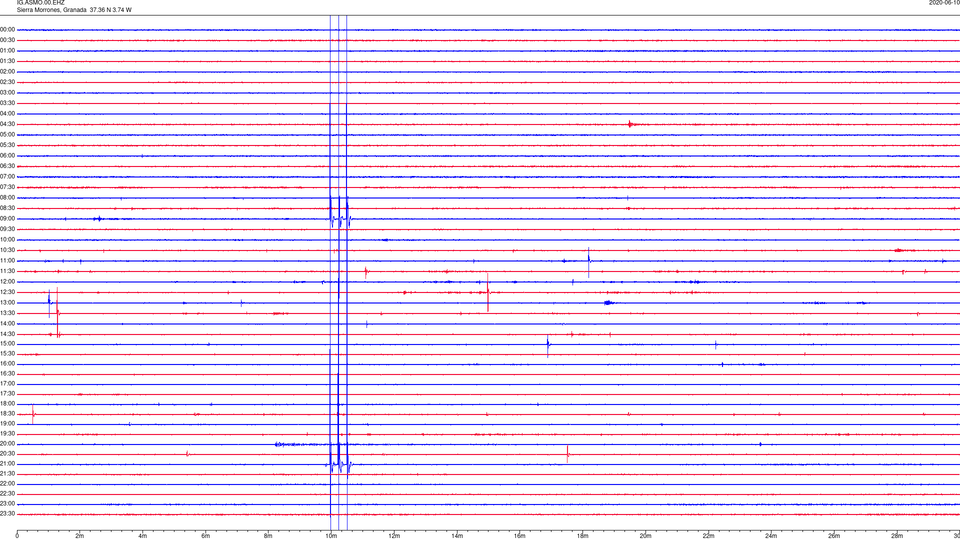Select the 07:30 trace time label
The width and height of the screenshot is (960, 540).
click(8, 187)
